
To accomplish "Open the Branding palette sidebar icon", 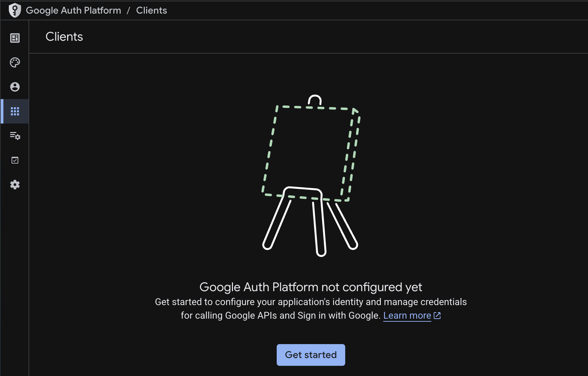I will coord(15,62).
